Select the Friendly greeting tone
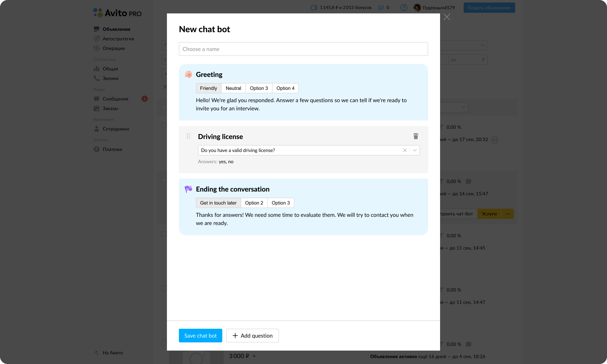This screenshot has height=364, width=607. [208, 88]
